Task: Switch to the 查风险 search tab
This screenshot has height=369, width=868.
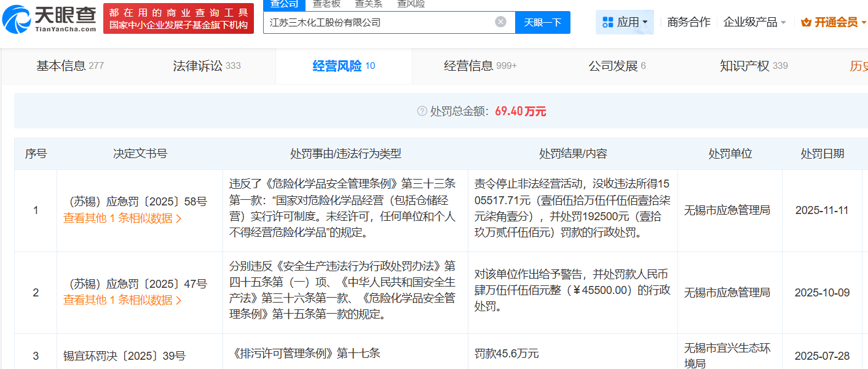Action: (411, 4)
